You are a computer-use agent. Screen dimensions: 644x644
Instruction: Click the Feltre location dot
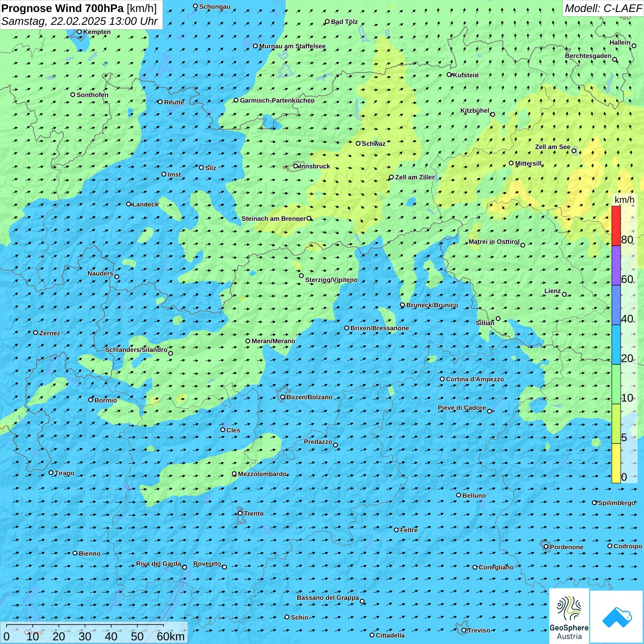point(397,529)
